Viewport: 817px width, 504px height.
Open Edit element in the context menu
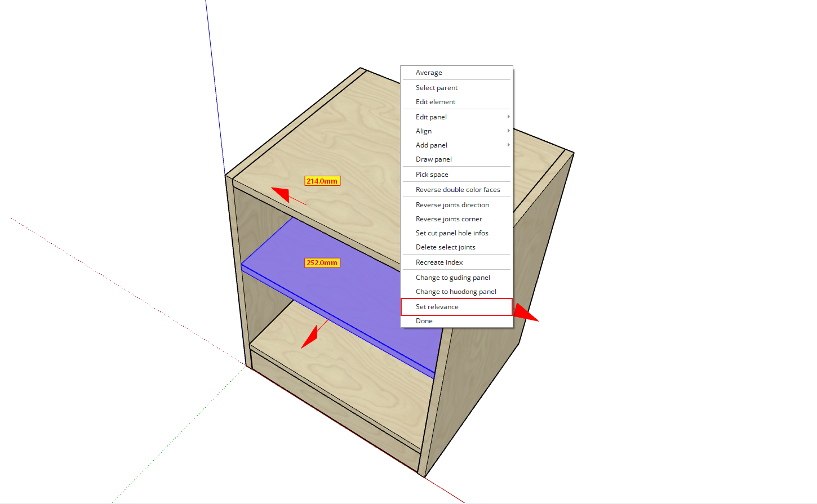coord(436,102)
